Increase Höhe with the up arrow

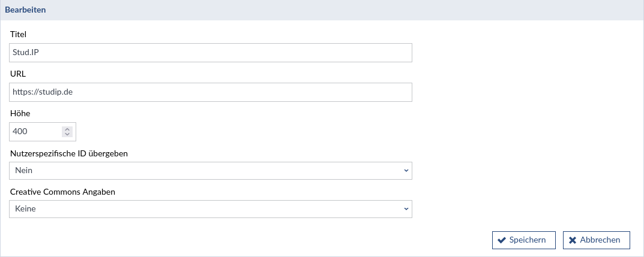(x=67, y=129)
